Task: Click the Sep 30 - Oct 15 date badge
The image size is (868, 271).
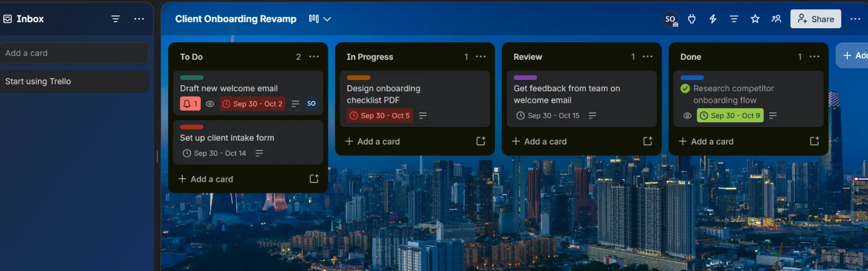Action: [x=548, y=116]
